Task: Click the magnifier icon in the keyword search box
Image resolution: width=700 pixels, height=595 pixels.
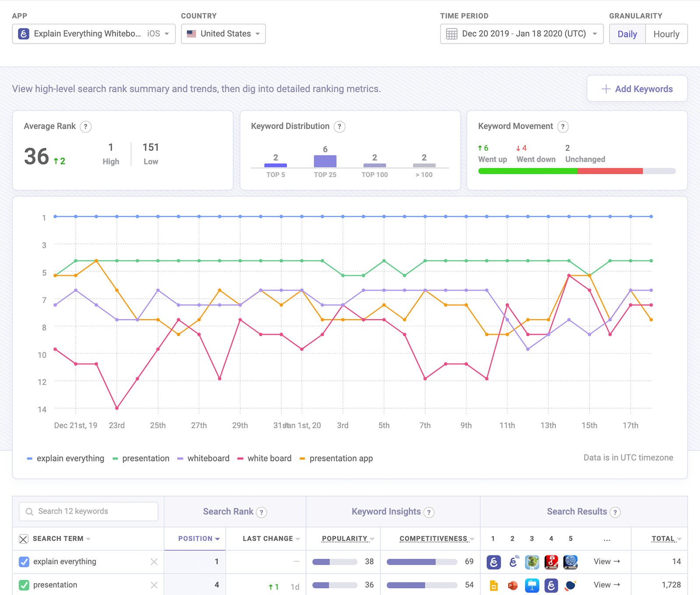Action: coord(29,511)
